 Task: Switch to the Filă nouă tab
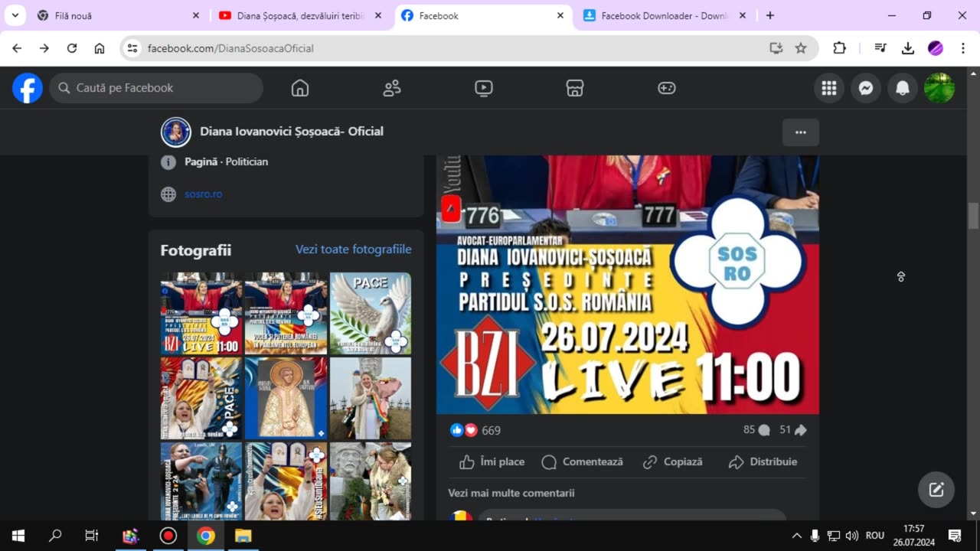pos(119,15)
